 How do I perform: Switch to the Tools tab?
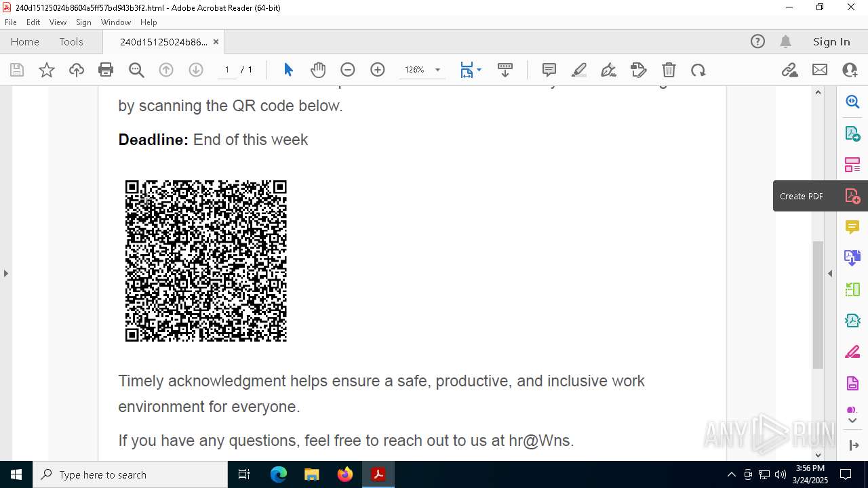coord(71,41)
